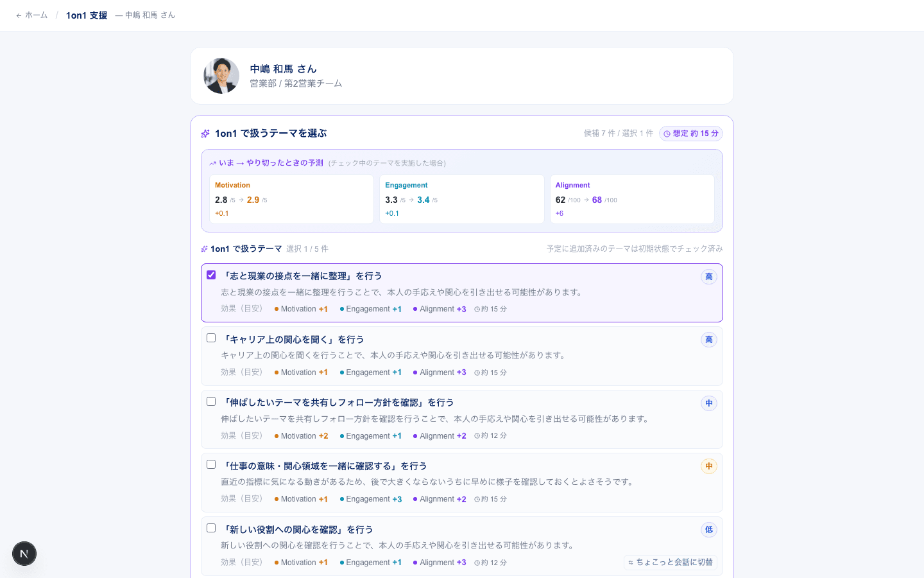Click title 「キャリア上の関心を聞く」を行う

click(293, 339)
